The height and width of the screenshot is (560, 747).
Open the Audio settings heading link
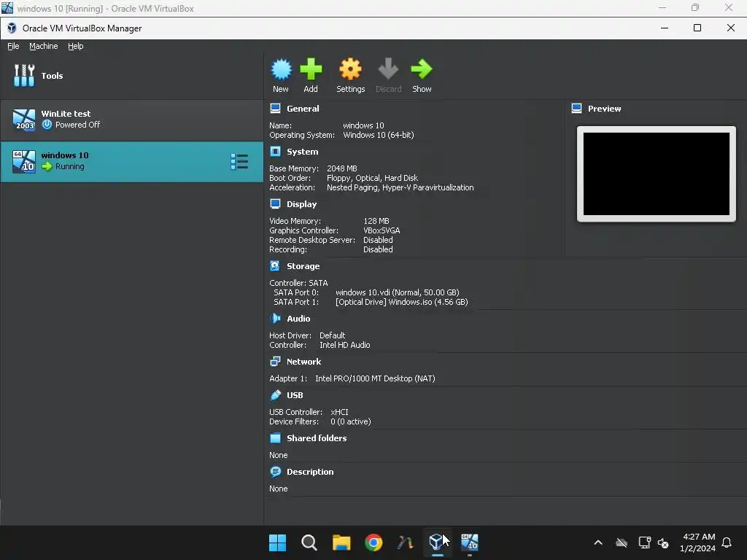coord(298,319)
